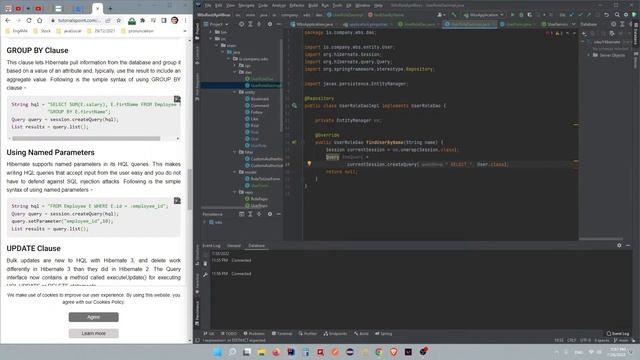
Task: Open Event Log from the status bar
Action: 618,333
